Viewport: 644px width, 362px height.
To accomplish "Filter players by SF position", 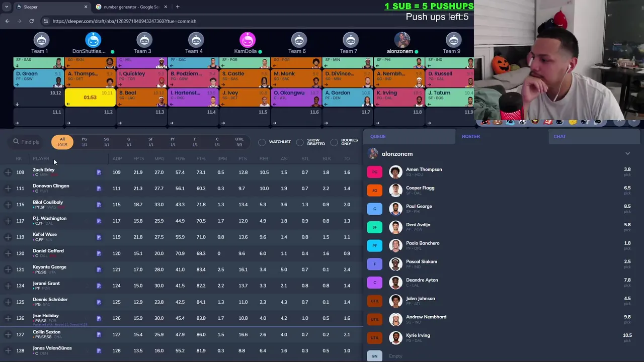I will 151,142.
